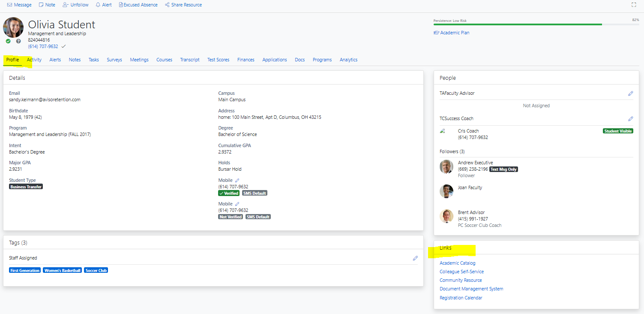Click the email sandy.kelmann@avisoretention.com
This screenshot has height=314, width=644.
tap(45, 100)
